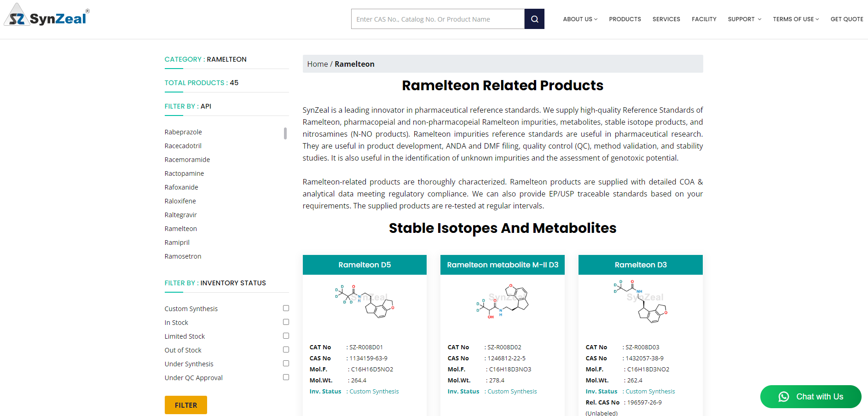Select Raloxifene in API list

pos(180,201)
